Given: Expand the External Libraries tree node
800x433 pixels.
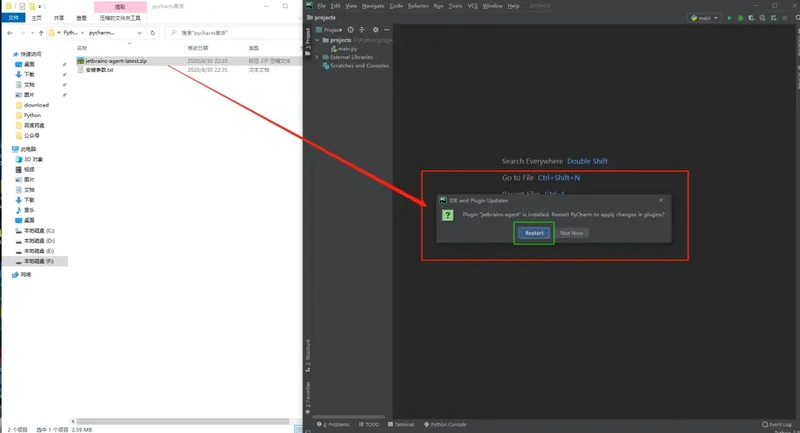Looking at the screenshot, I should pos(317,57).
